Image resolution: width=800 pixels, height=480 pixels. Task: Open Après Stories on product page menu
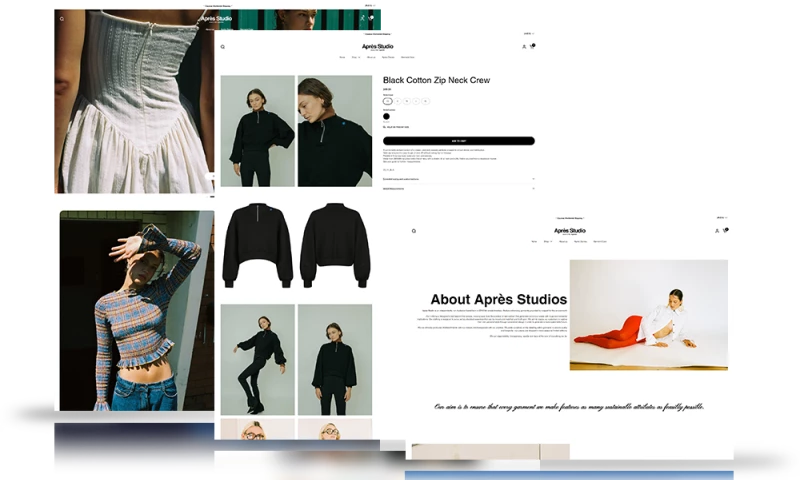tap(388, 57)
